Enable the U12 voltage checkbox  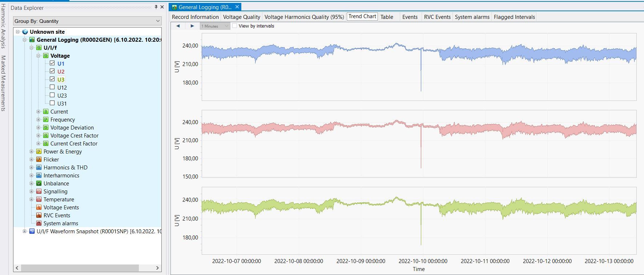point(52,87)
